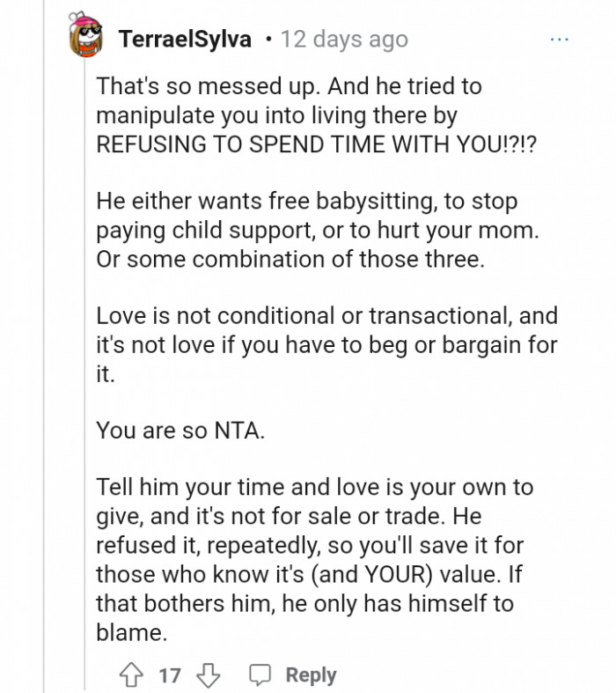The width and height of the screenshot is (616, 693).
Task: Click the '12 days ago' timestamp
Action: (344, 40)
